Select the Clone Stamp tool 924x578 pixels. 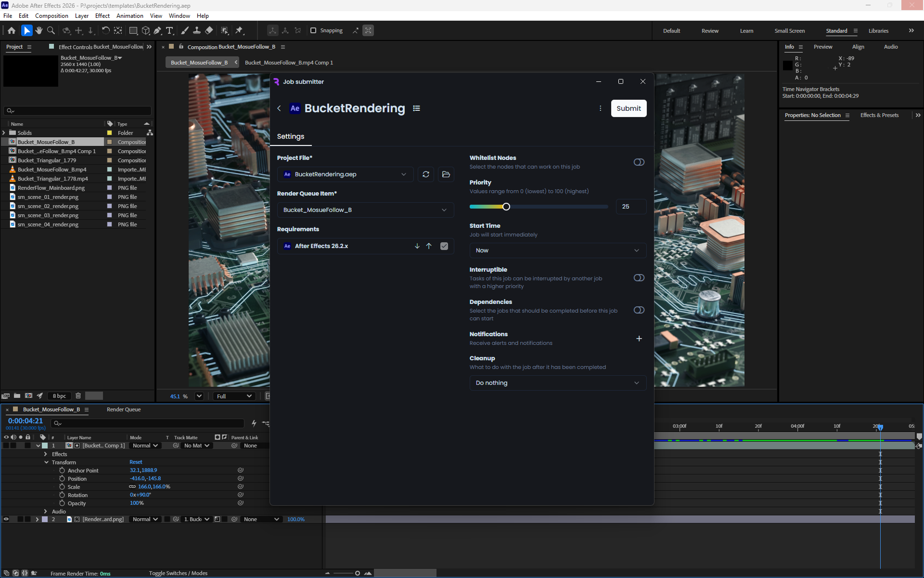pos(197,30)
